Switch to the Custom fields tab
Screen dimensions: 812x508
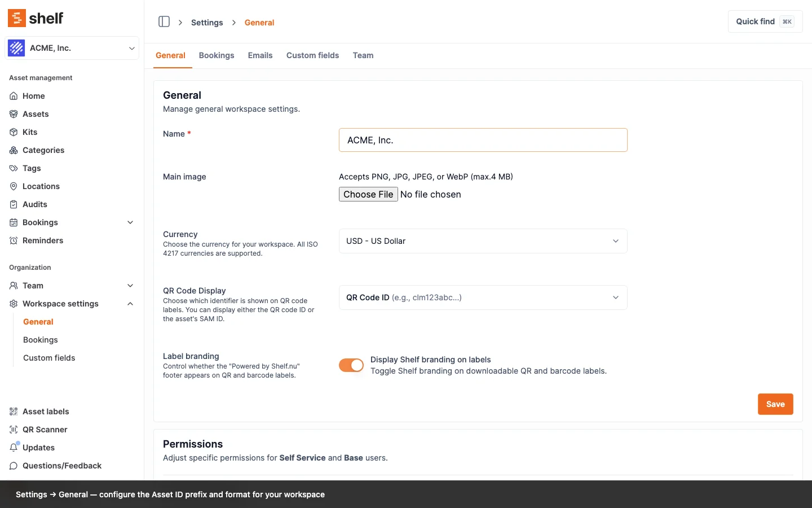point(312,55)
